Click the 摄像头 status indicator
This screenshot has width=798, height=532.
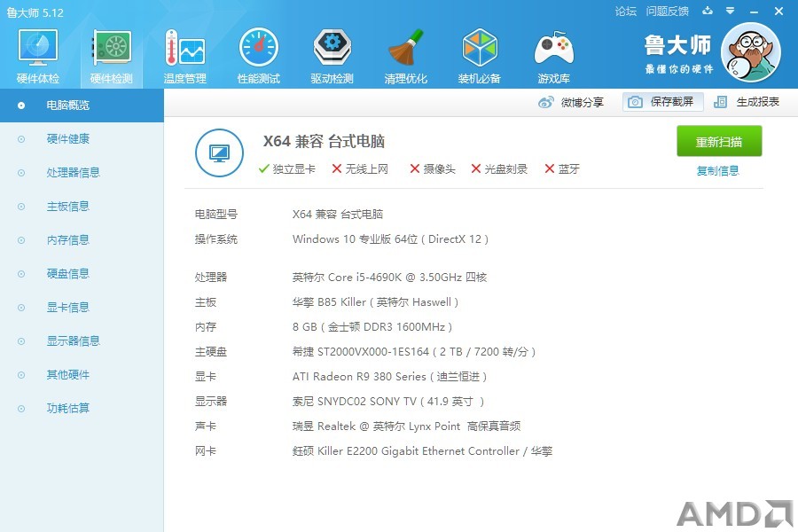pos(433,169)
